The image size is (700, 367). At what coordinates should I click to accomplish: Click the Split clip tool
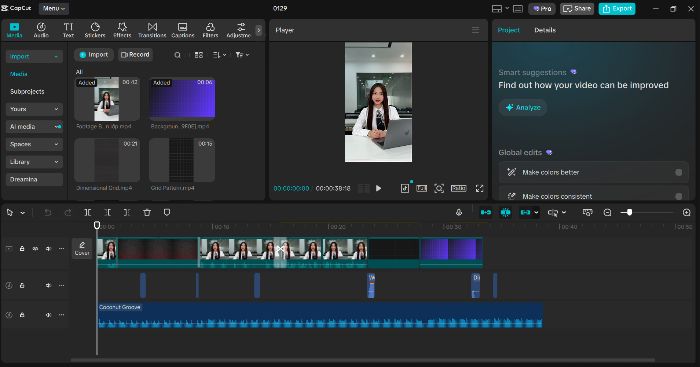coord(88,213)
